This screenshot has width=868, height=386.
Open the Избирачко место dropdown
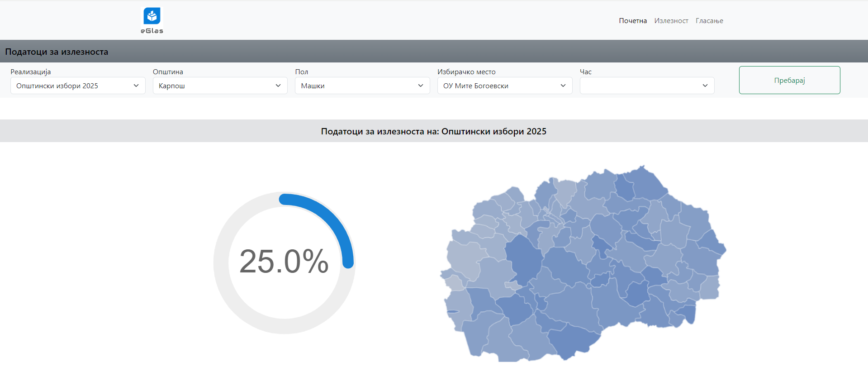click(504, 86)
